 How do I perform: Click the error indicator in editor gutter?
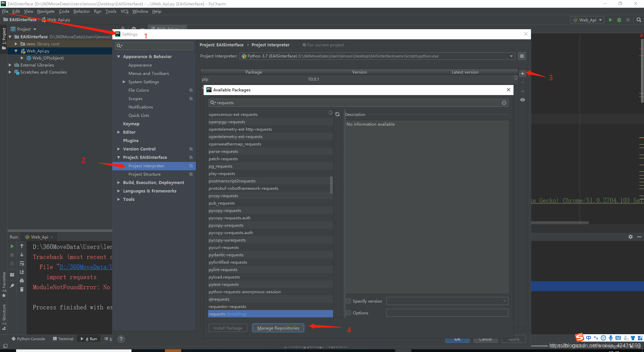coord(641,36)
